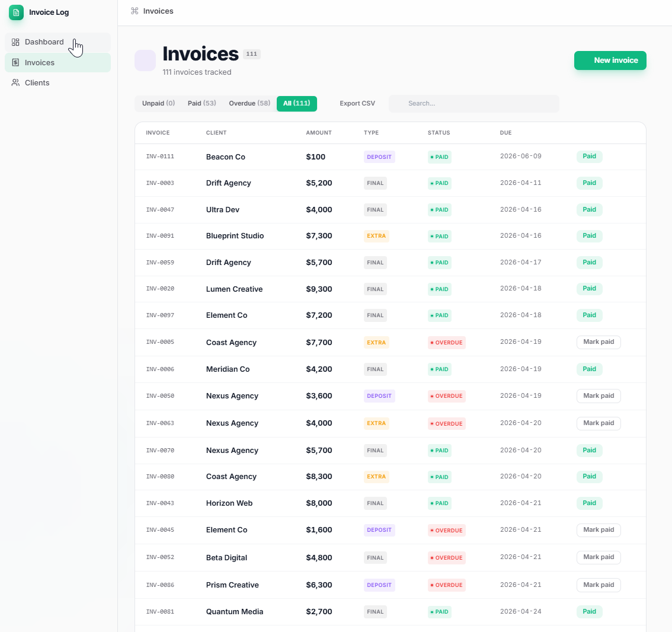Click the 111 count badge beside Invoices title

click(252, 54)
